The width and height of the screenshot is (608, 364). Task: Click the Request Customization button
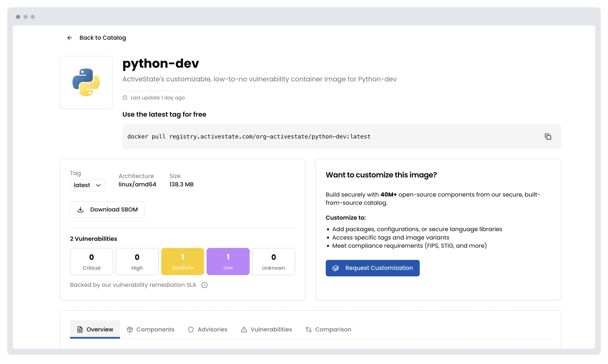coord(372,268)
